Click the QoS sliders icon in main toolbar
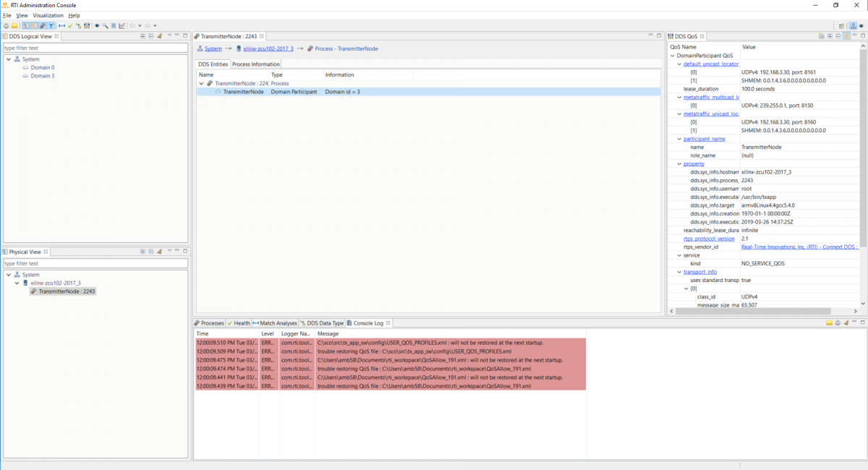 coord(87,25)
